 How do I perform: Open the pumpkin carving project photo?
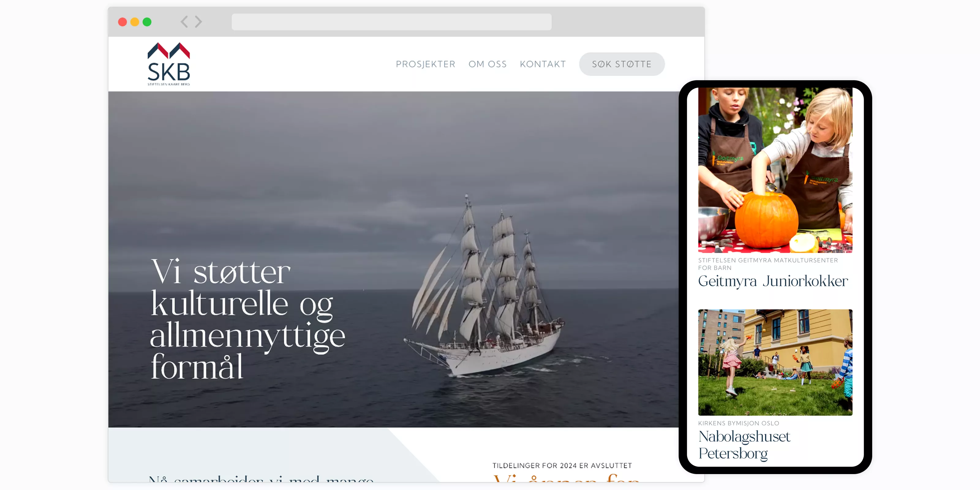click(x=775, y=170)
